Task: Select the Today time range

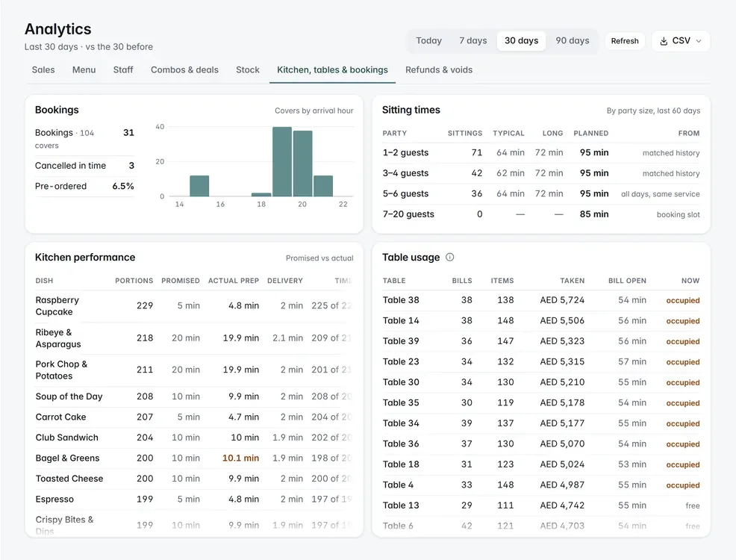Action: point(428,41)
